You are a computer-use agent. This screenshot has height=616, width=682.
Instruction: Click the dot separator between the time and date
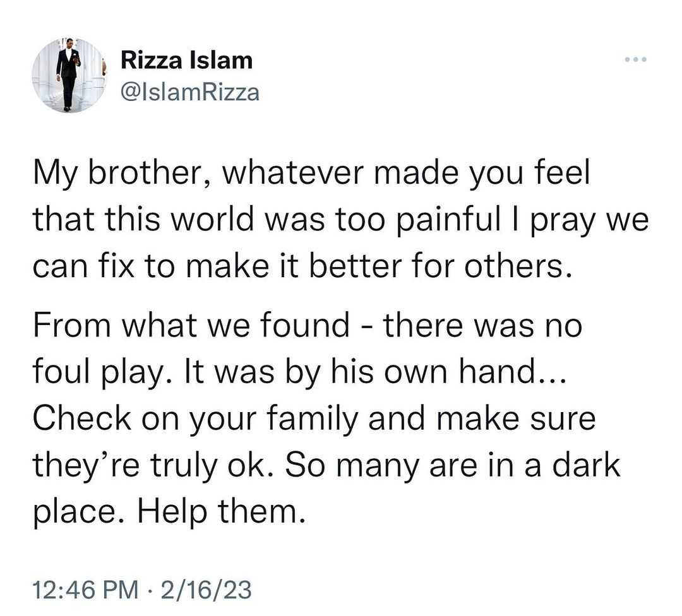150,591
